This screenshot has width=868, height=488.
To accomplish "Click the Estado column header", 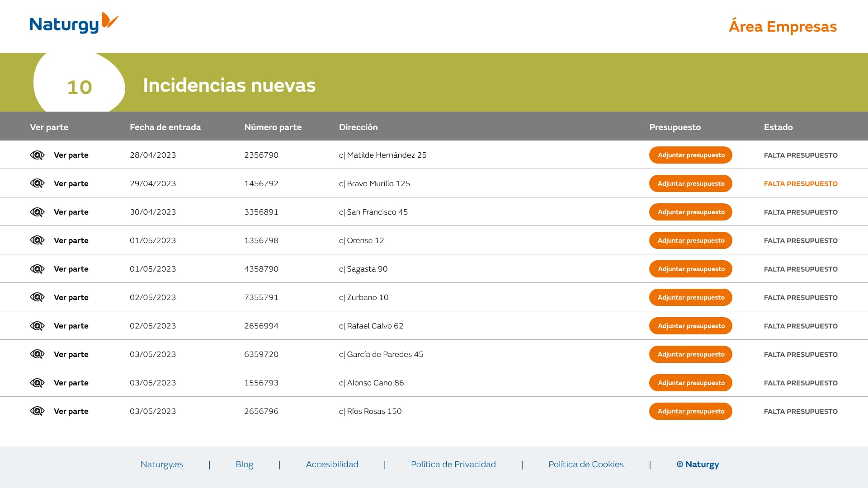I will coord(778,127).
